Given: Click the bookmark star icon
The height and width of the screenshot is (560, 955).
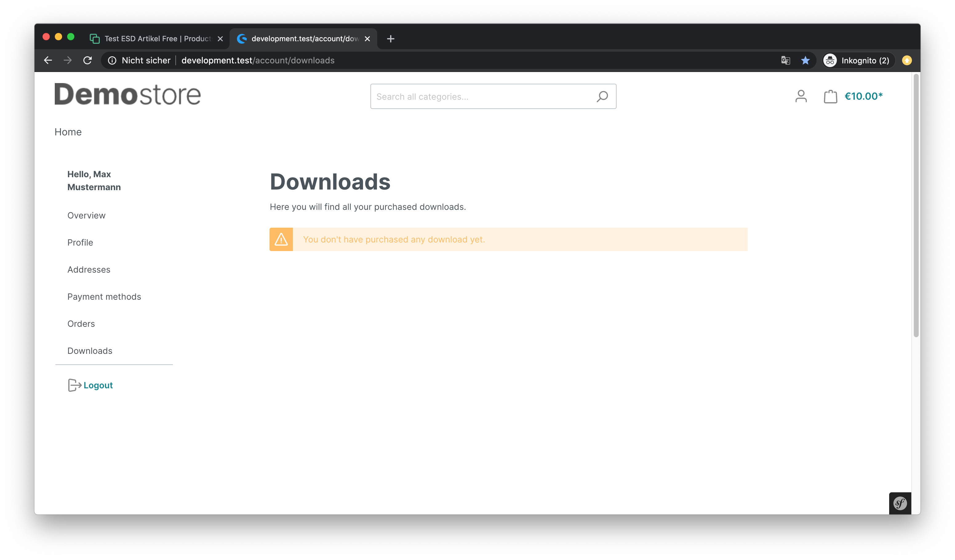Looking at the screenshot, I should (x=805, y=61).
